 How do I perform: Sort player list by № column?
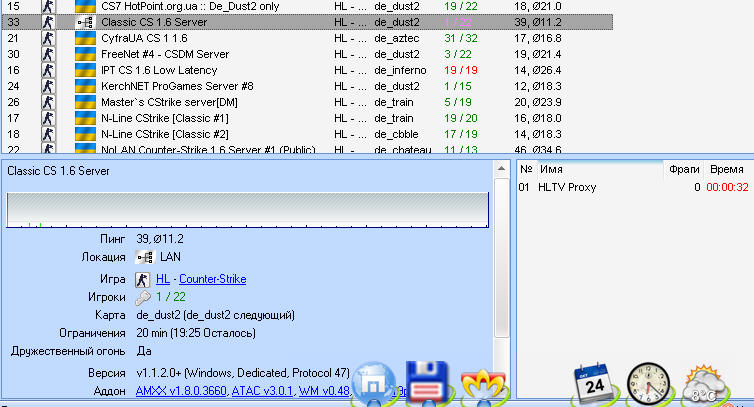pos(526,169)
